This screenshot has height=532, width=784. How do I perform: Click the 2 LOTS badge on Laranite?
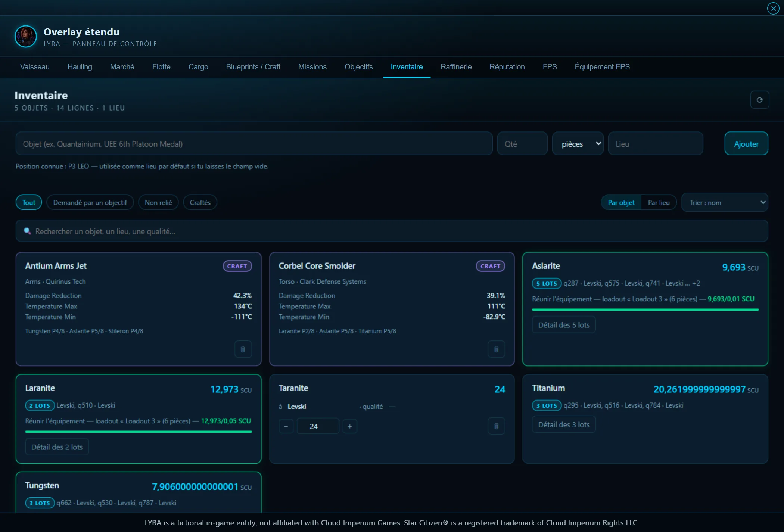click(40, 405)
